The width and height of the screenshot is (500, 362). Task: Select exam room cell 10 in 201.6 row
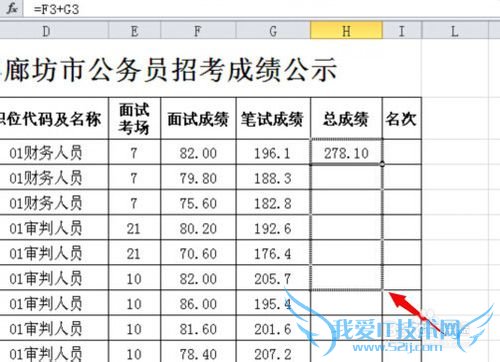point(134,328)
